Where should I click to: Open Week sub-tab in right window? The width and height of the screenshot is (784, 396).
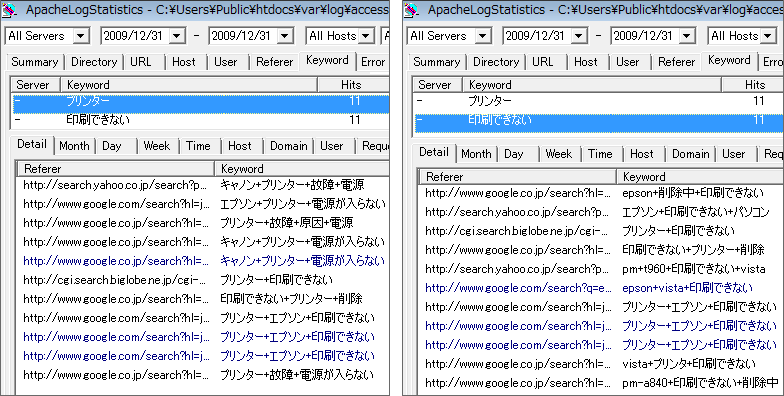[x=558, y=154]
